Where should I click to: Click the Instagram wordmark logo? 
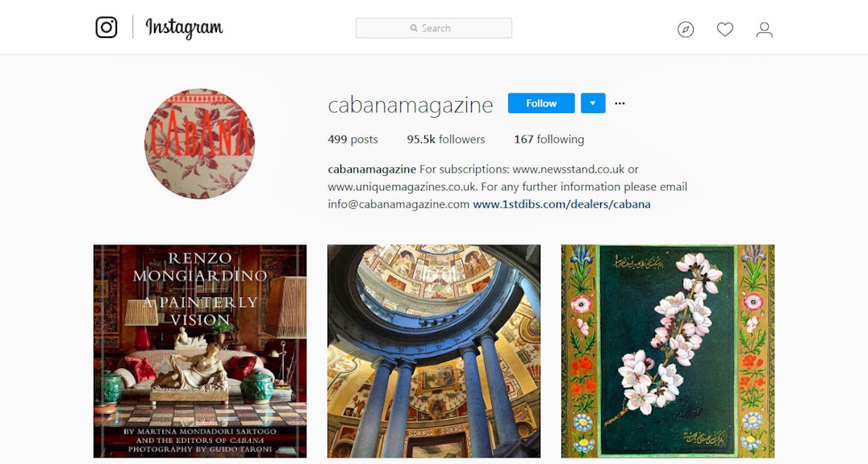point(184,27)
